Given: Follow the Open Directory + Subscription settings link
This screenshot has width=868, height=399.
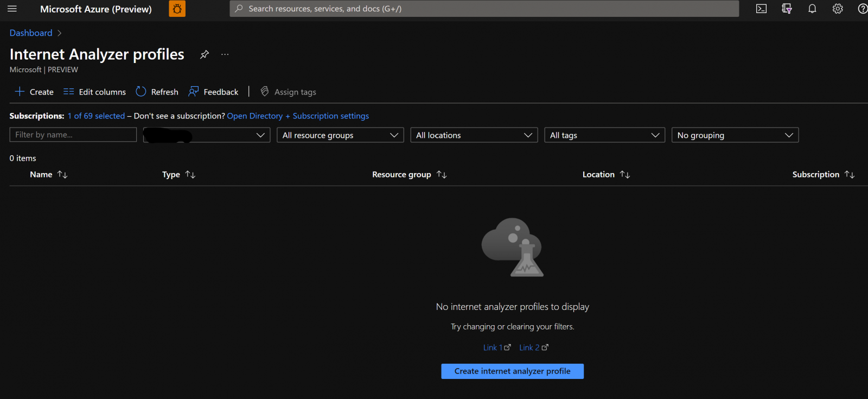Looking at the screenshot, I should [x=298, y=116].
